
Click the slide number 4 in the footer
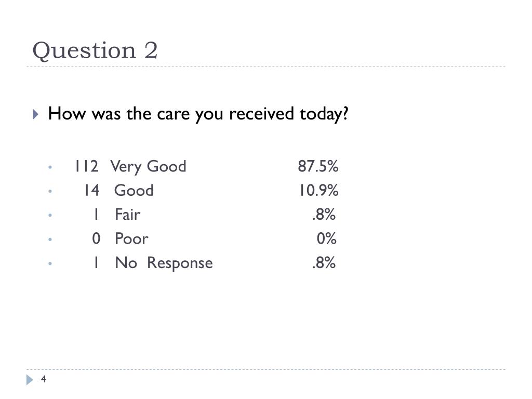click(x=44, y=379)
